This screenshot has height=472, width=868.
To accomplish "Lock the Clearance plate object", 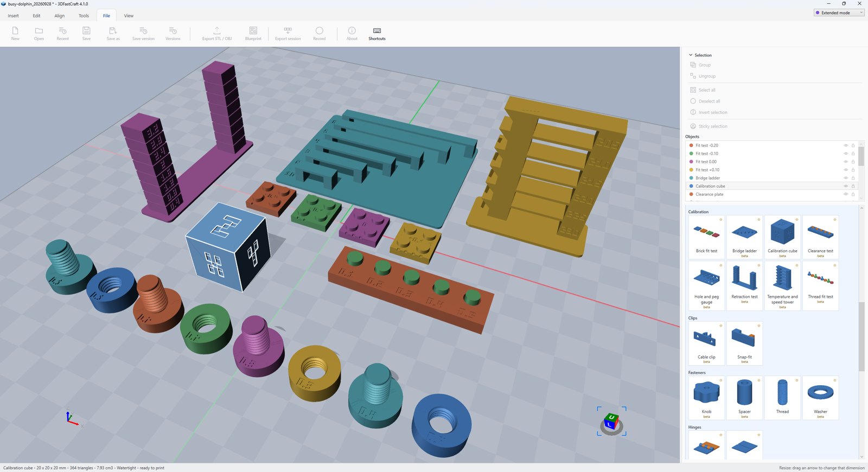I will [853, 194].
